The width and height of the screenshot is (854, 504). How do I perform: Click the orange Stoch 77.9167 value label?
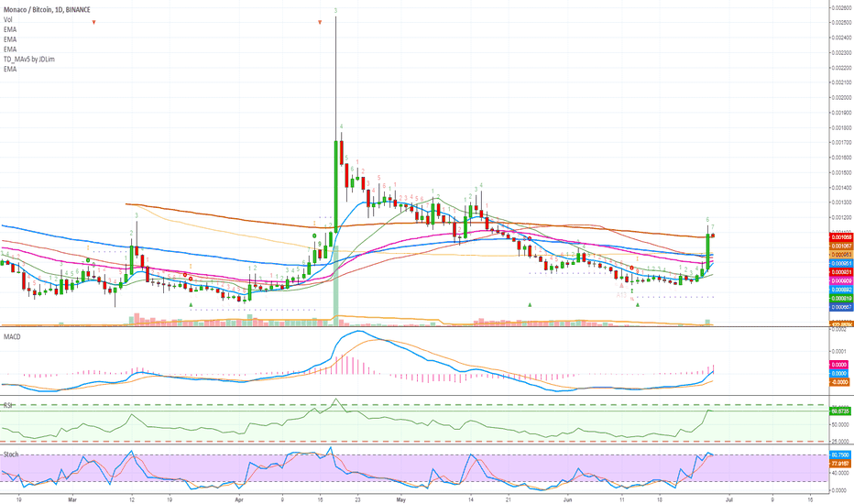pyautogui.click(x=840, y=463)
